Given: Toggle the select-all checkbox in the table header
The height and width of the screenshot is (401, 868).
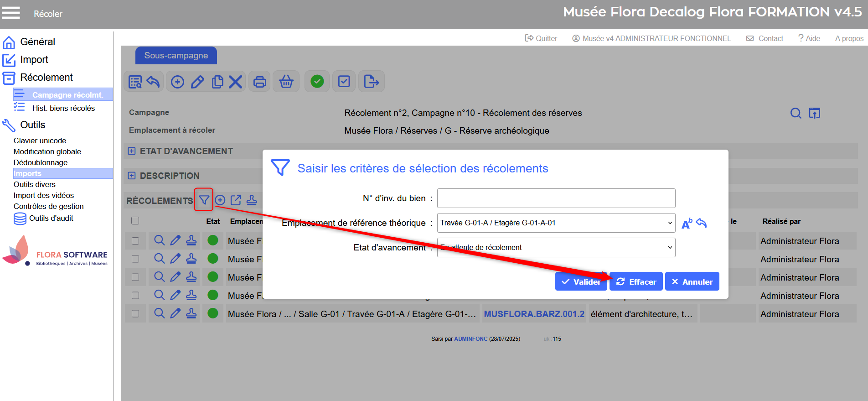Looking at the screenshot, I should [x=135, y=221].
